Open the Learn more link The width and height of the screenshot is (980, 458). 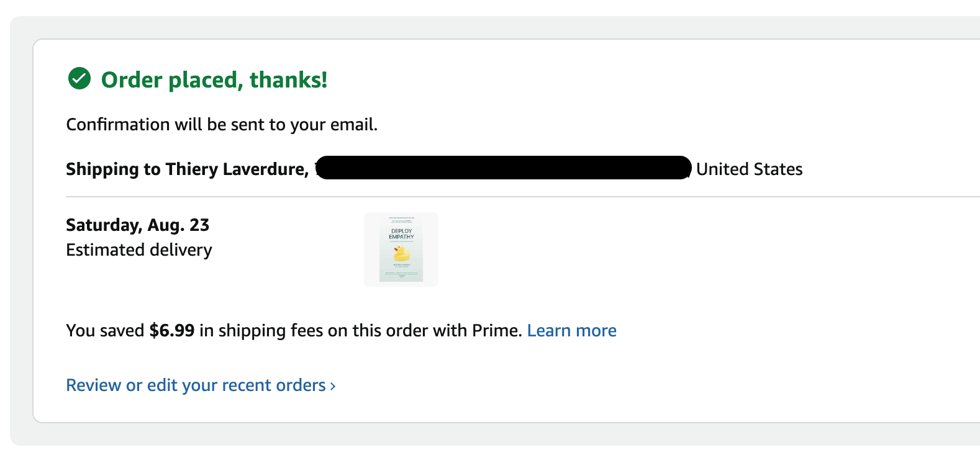(571, 330)
